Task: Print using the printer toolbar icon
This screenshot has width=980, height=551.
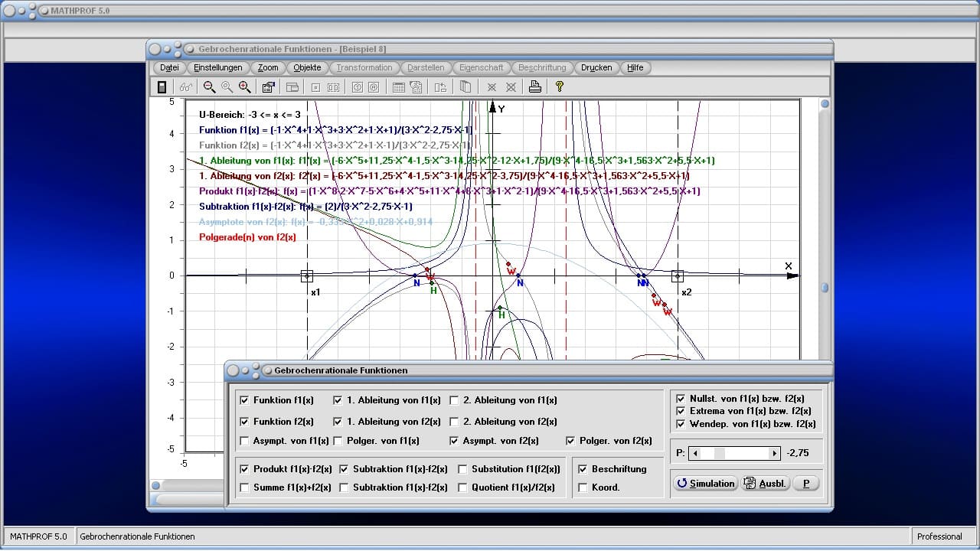Action: click(x=535, y=87)
